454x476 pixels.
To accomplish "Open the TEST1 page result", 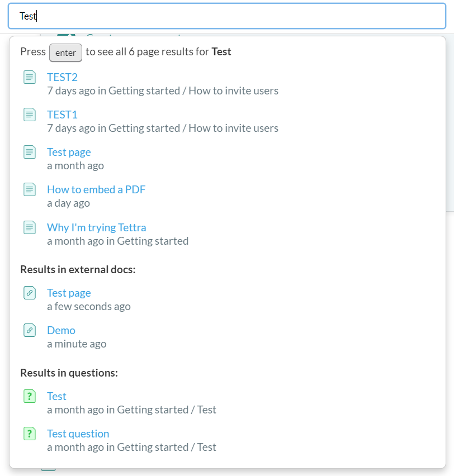I will tap(62, 115).
